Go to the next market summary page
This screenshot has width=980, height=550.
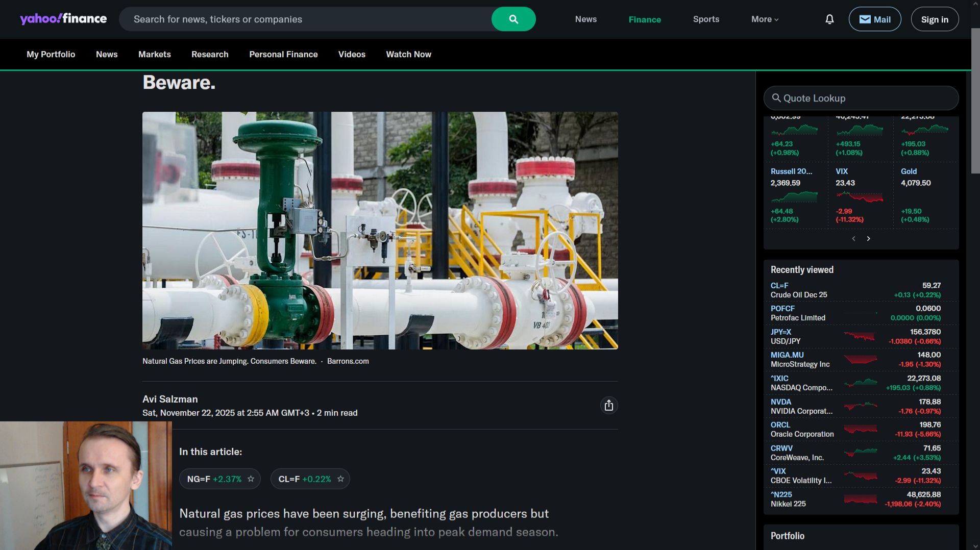868,239
